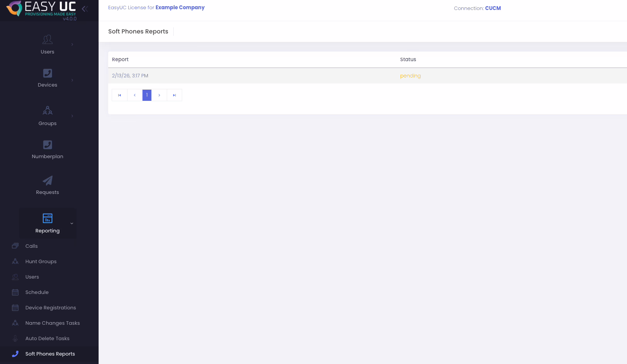The image size is (627, 364).
Task: Collapse the Reporting submenu chevron
Action: (72, 224)
